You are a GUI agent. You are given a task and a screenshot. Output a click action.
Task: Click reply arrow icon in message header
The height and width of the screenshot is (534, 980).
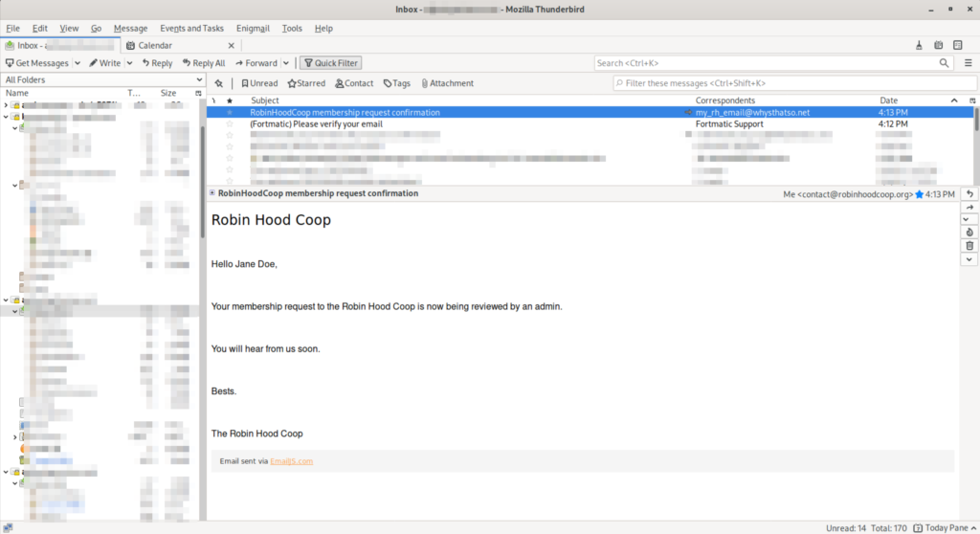(x=969, y=194)
